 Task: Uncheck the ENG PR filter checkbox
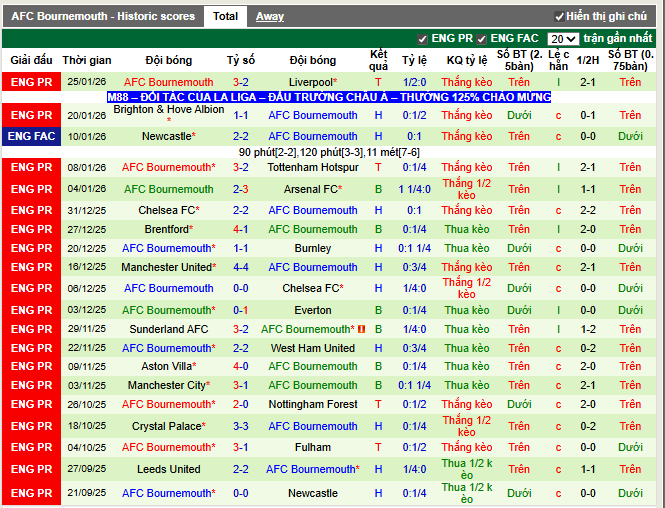[x=422, y=39]
